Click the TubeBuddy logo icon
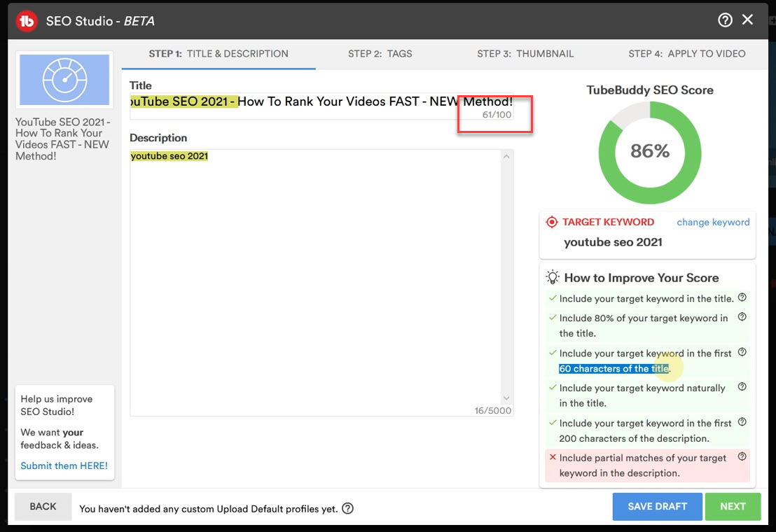Image resolution: width=776 pixels, height=532 pixels. (x=27, y=20)
